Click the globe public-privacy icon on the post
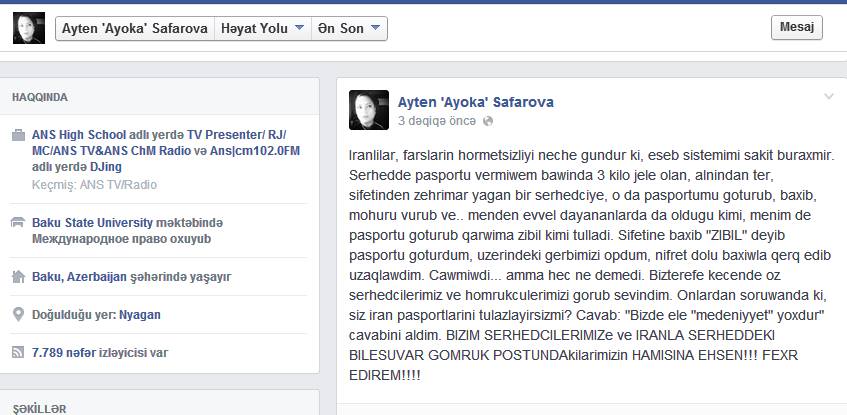The width and height of the screenshot is (847, 415). pyautogui.click(x=488, y=121)
